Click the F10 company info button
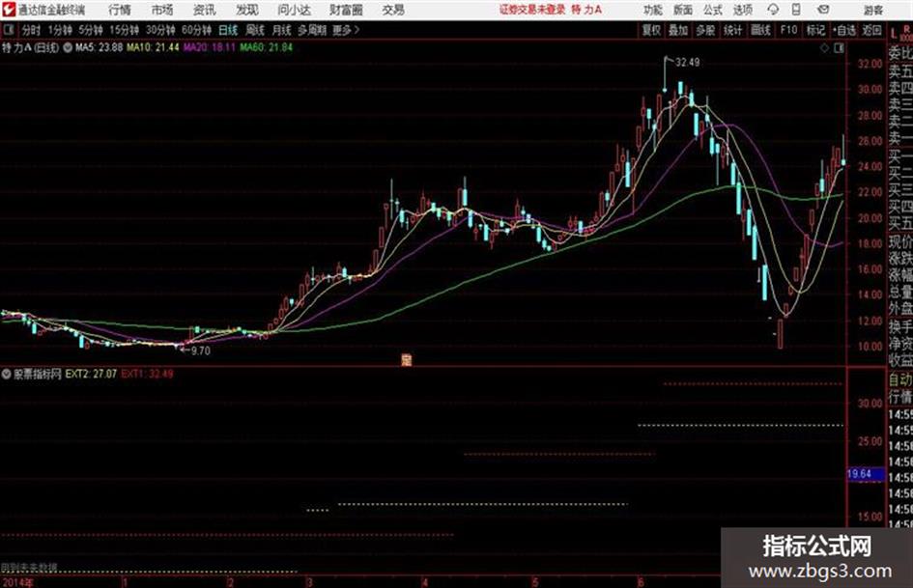Screen dimensions: 913x588 tap(788, 30)
